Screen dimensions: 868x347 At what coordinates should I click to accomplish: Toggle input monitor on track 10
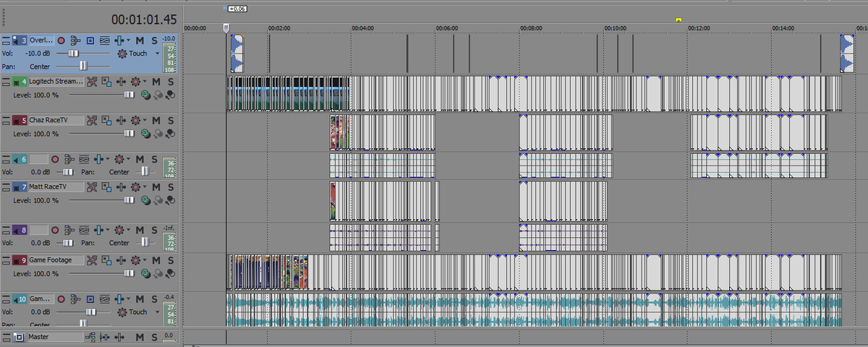coord(90,299)
